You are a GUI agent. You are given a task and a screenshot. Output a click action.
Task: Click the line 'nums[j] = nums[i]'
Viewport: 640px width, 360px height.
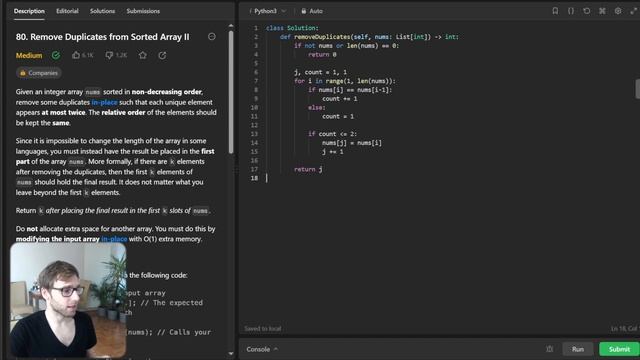pyautogui.click(x=352, y=142)
